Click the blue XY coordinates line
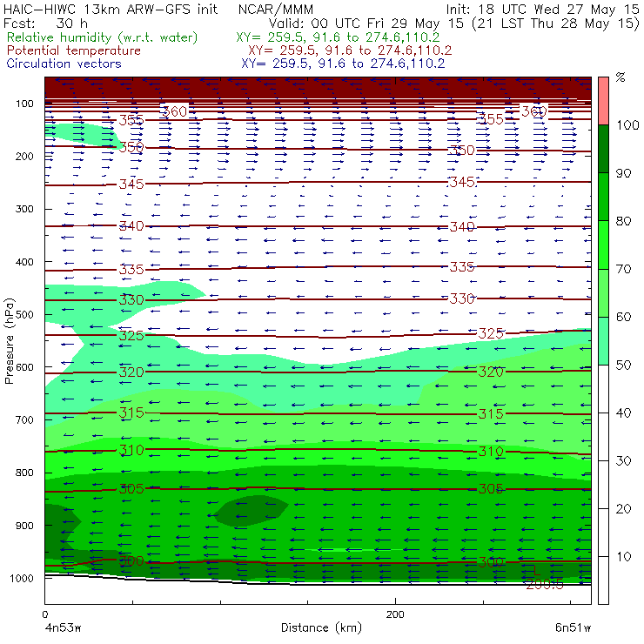 (343, 64)
